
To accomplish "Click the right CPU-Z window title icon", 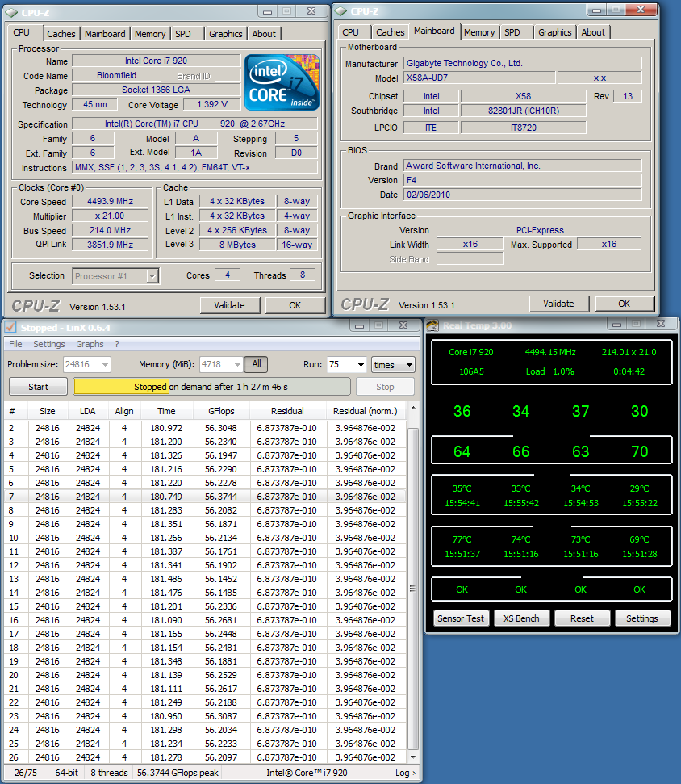I will [x=341, y=10].
